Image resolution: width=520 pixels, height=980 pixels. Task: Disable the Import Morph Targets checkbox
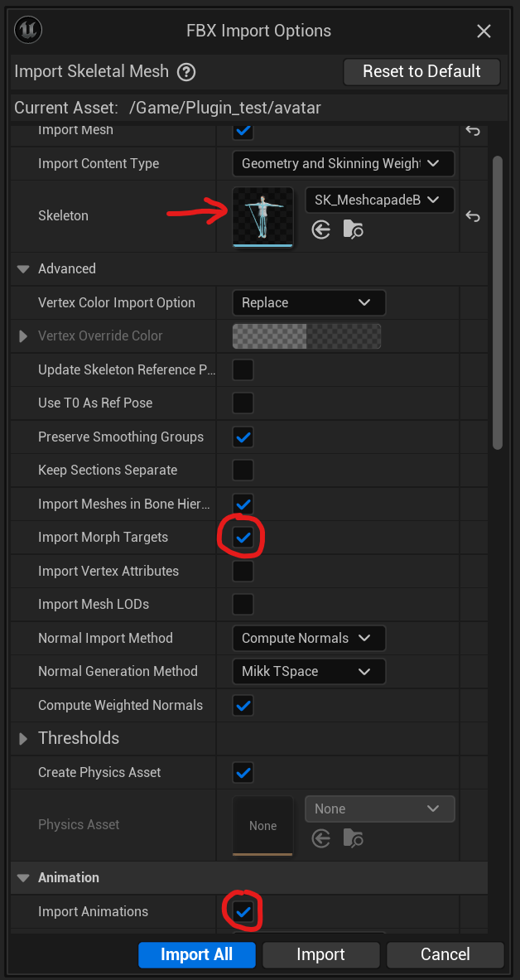(243, 538)
